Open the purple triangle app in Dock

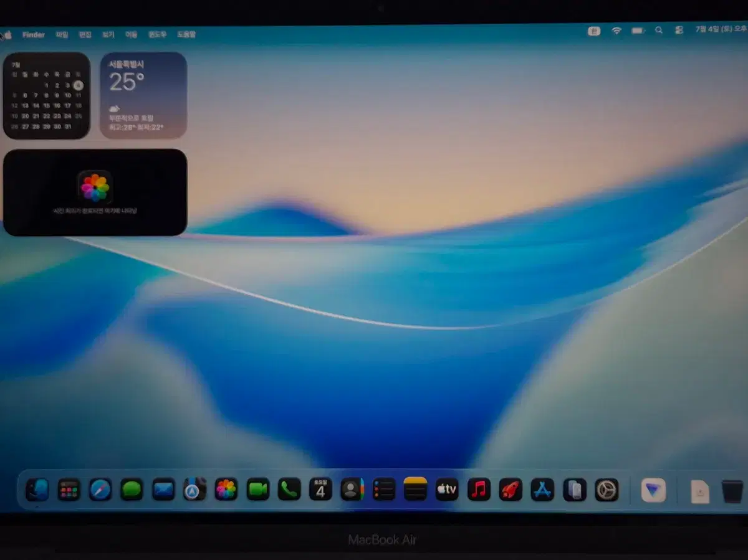(653, 491)
